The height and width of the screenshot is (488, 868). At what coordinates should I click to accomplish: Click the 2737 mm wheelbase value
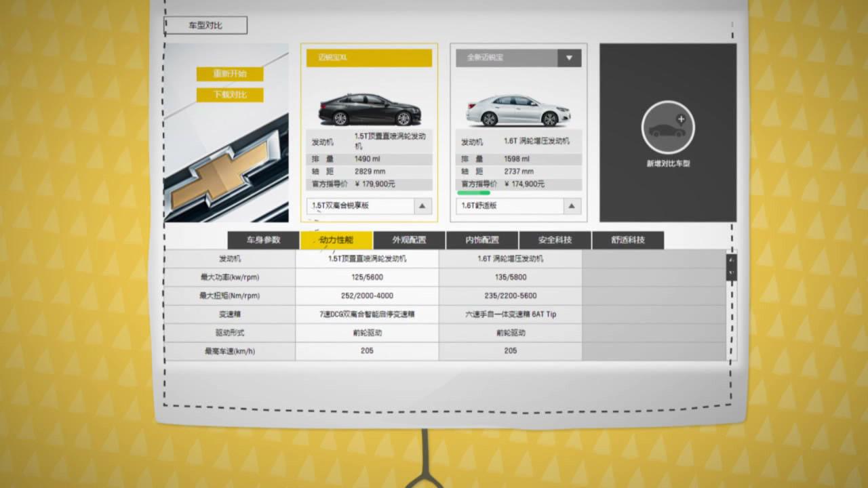click(x=519, y=172)
